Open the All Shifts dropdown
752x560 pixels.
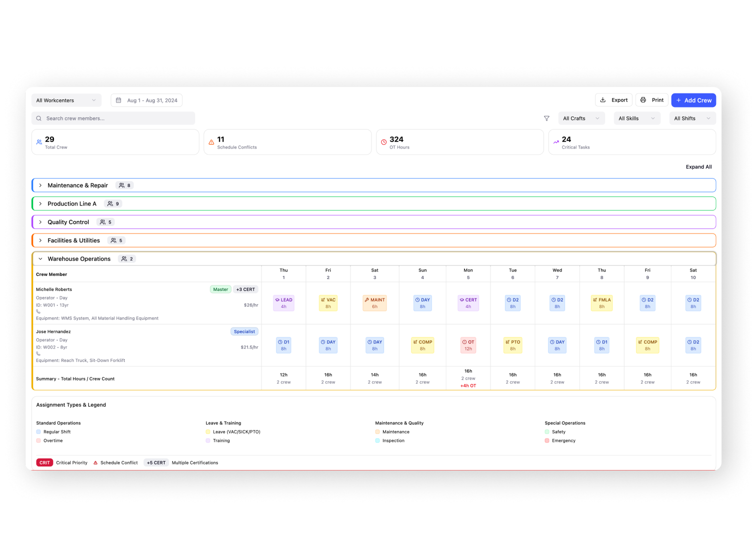692,118
